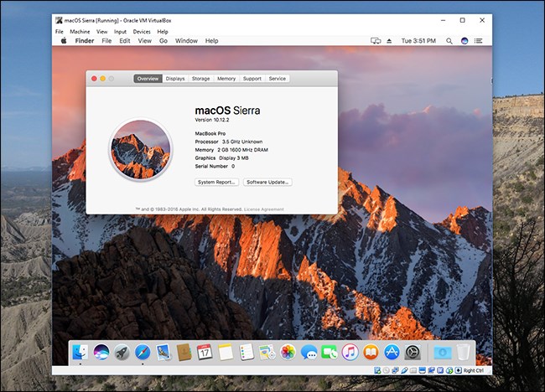The width and height of the screenshot is (545, 392).
Task: Open green FaceTime icon in Dock
Action: 330,352
